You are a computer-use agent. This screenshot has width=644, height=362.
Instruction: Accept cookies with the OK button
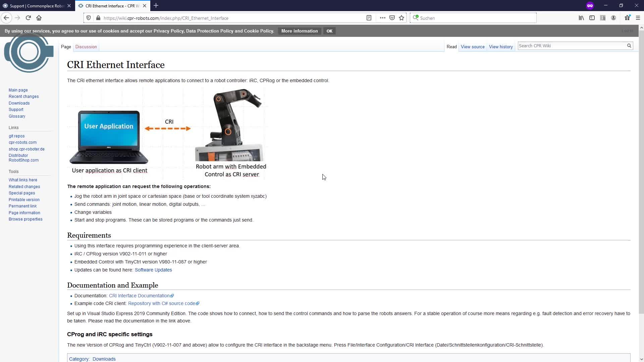point(329,31)
